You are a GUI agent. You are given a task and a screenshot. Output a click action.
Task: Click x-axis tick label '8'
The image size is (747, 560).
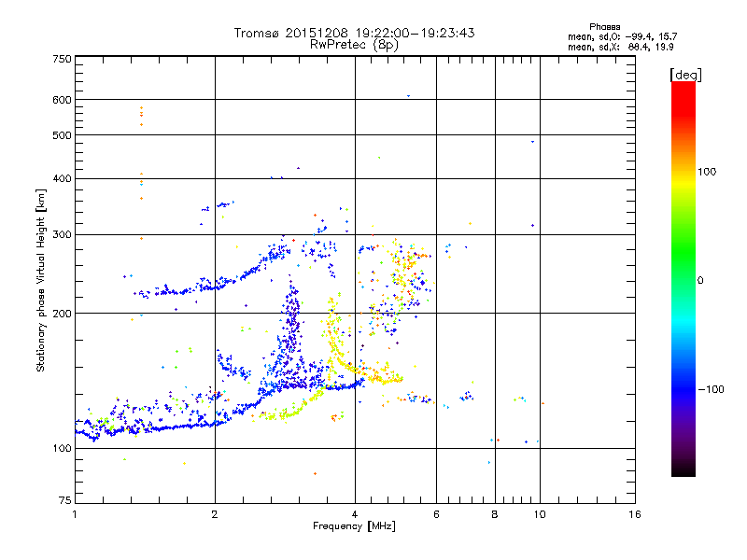495,514
